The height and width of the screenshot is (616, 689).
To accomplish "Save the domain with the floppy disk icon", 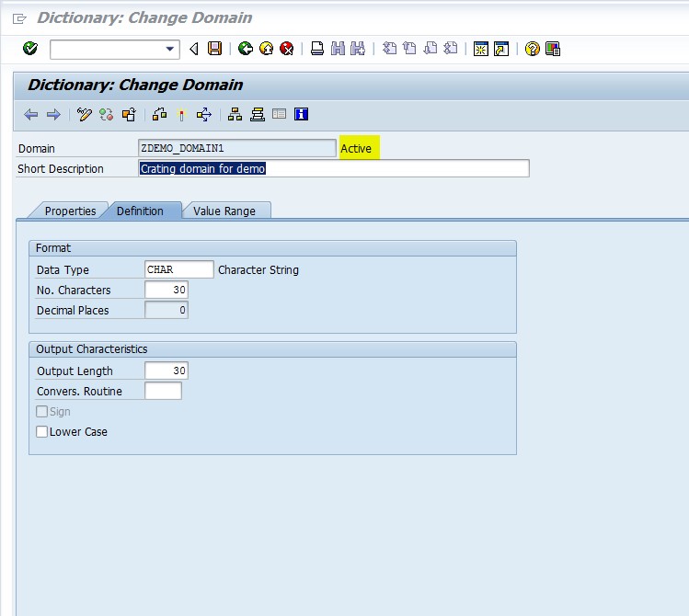I will [x=214, y=49].
